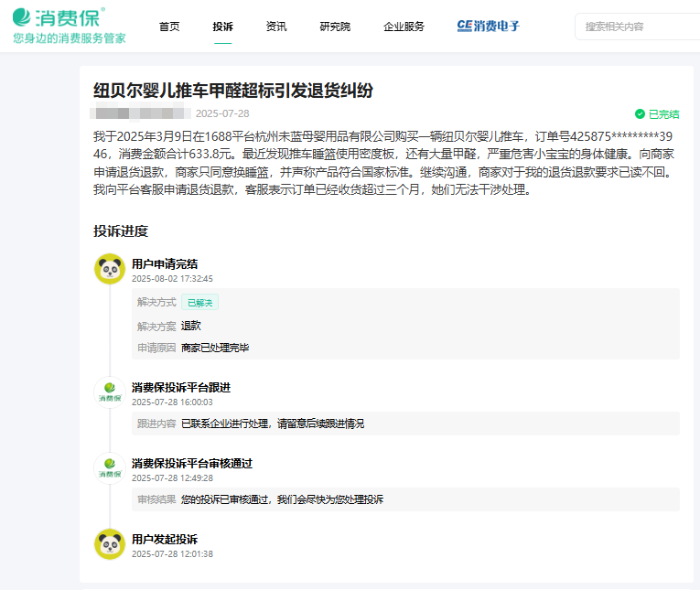Viewport: 700px width, 590px height.
Task: Click 消费保 avatar beside 消费保投诉平台跟进
Action: (x=110, y=392)
